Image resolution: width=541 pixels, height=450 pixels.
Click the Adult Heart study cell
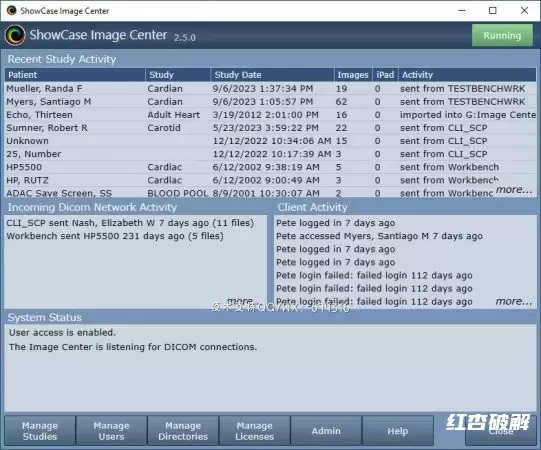click(x=174, y=115)
